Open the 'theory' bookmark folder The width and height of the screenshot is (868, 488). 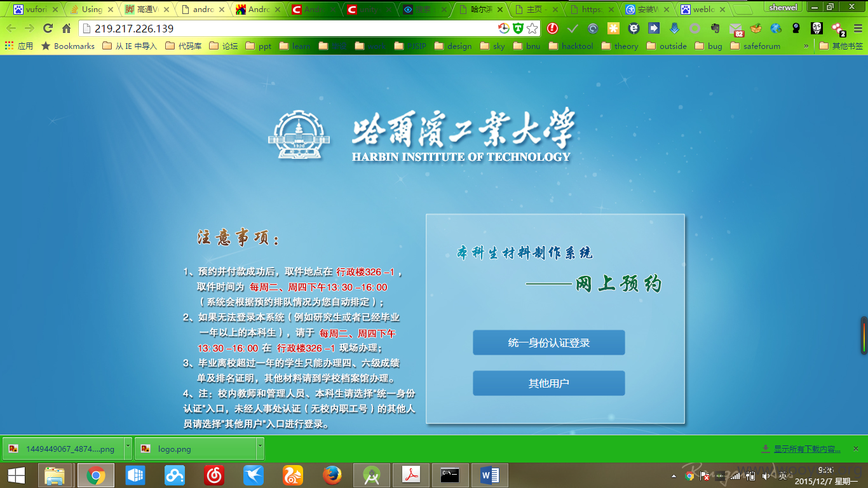[620, 46]
